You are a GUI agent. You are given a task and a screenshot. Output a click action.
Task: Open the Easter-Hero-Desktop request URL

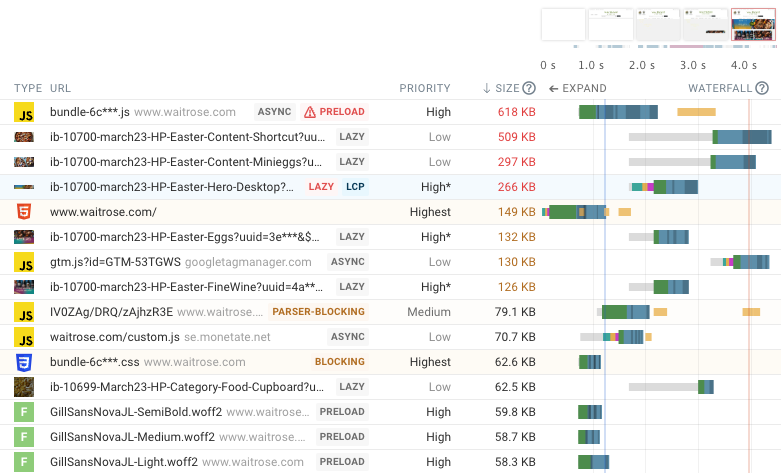coord(172,187)
